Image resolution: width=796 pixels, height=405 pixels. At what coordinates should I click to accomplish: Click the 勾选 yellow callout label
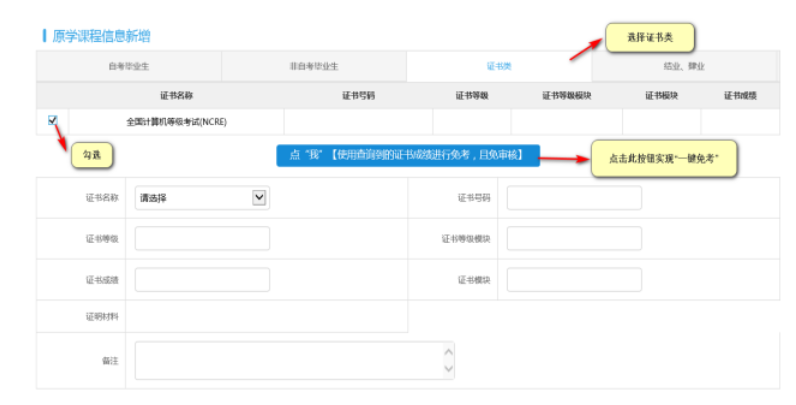(x=91, y=155)
